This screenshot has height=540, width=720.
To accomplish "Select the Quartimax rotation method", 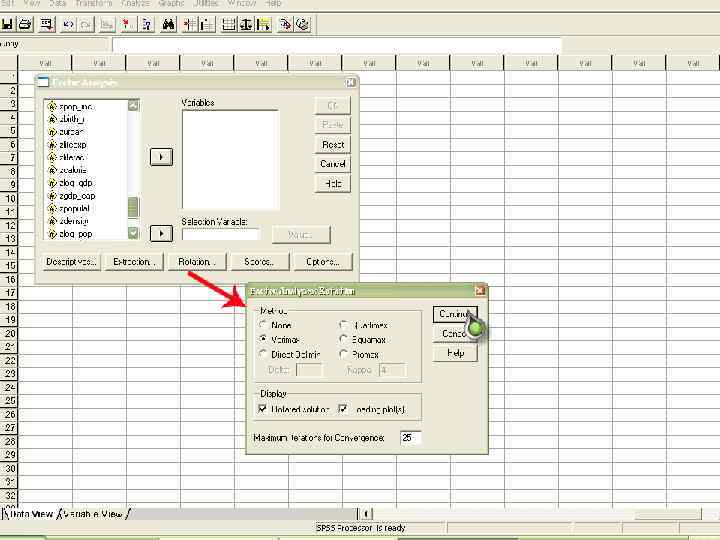I will (x=364, y=325).
